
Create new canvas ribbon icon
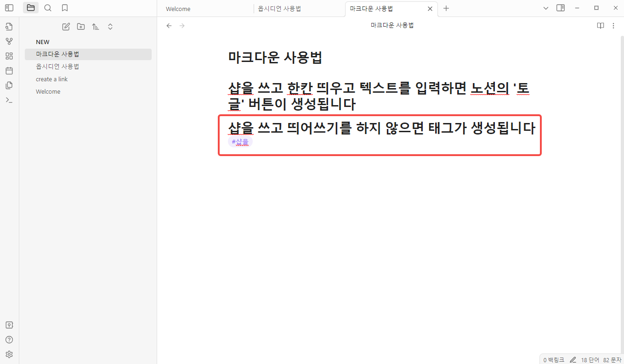tap(9, 56)
